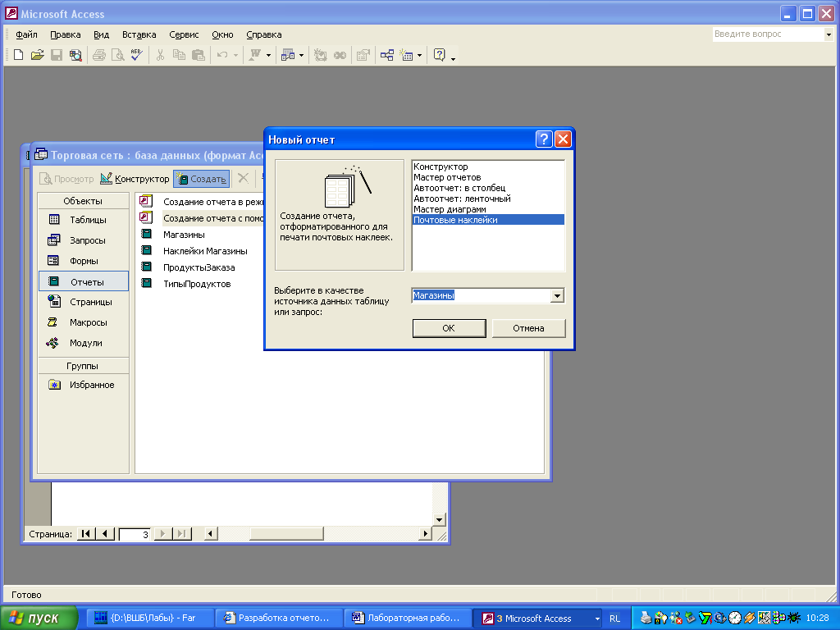Click the Relationships toolbar icon

point(387,55)
